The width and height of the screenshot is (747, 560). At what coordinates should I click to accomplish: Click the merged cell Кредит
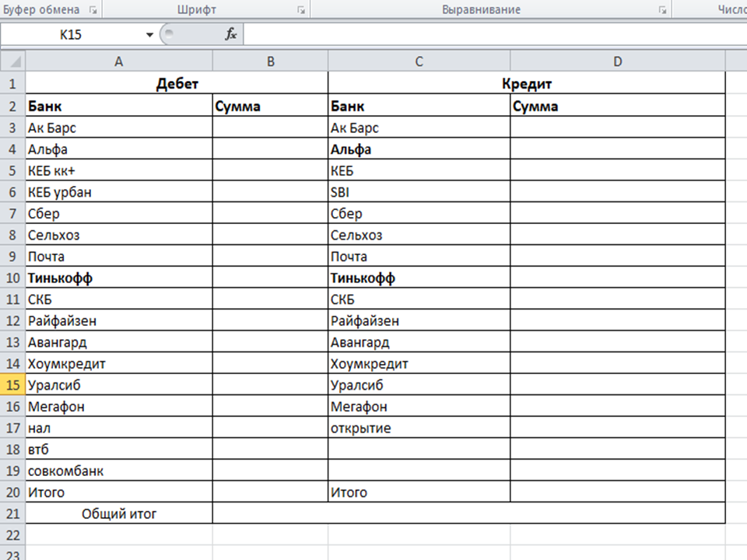(x=527, y=83)
